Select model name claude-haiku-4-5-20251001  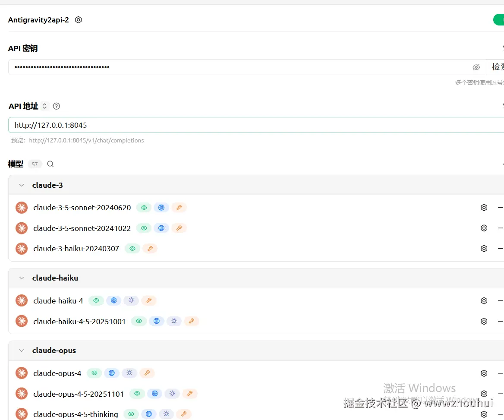coord(79,321)
